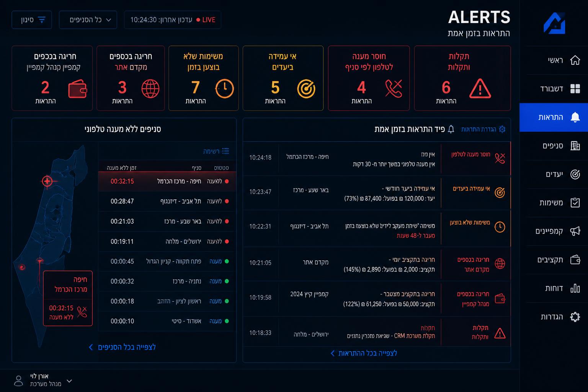Select the אשדוד - סיטי table row
The image size is (588, 392).
pyautogui.click(x=167, y=321)
